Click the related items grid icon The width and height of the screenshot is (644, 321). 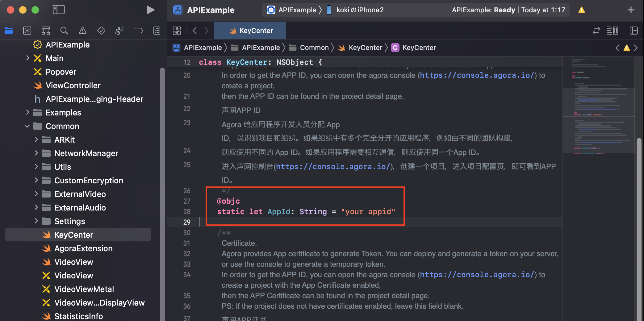pos(177,31)
